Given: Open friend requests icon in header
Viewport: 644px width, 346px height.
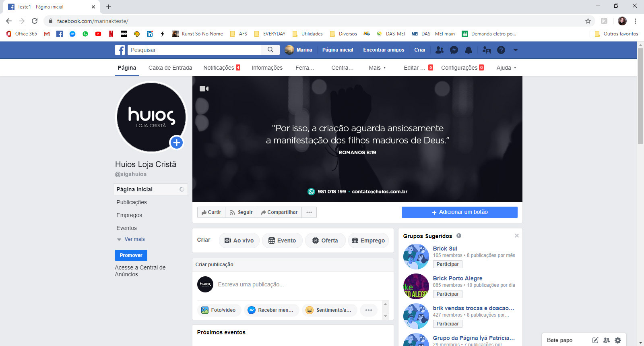Looking at the screenshot, I should click(x=440, y=50).
